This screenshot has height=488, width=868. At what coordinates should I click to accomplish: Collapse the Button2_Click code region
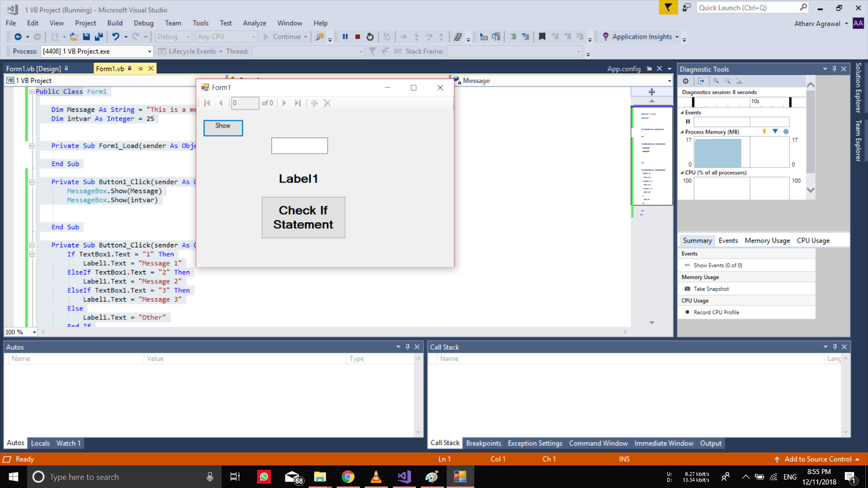click(x=31, y=245)
